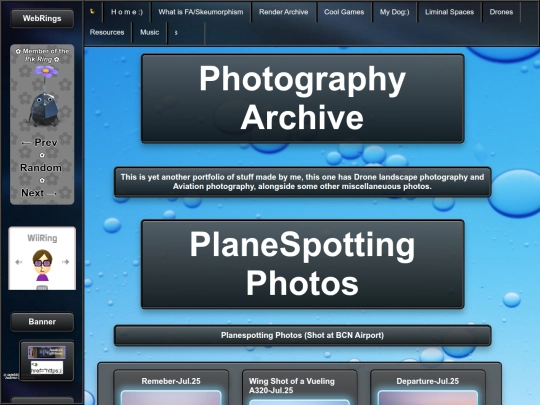Viewport: 540px width, 405px height.
Task: Click the WiiRing next arrow
Action: point(65,262)
